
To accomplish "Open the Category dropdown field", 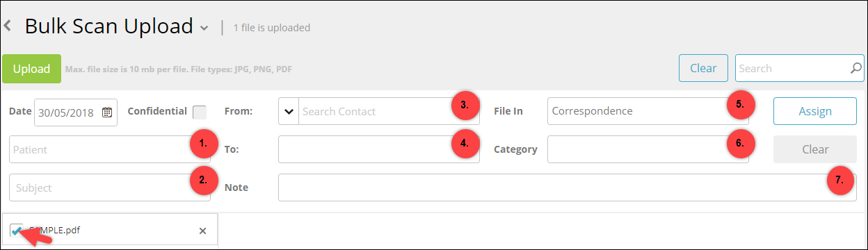I will (x=648, y=149).
